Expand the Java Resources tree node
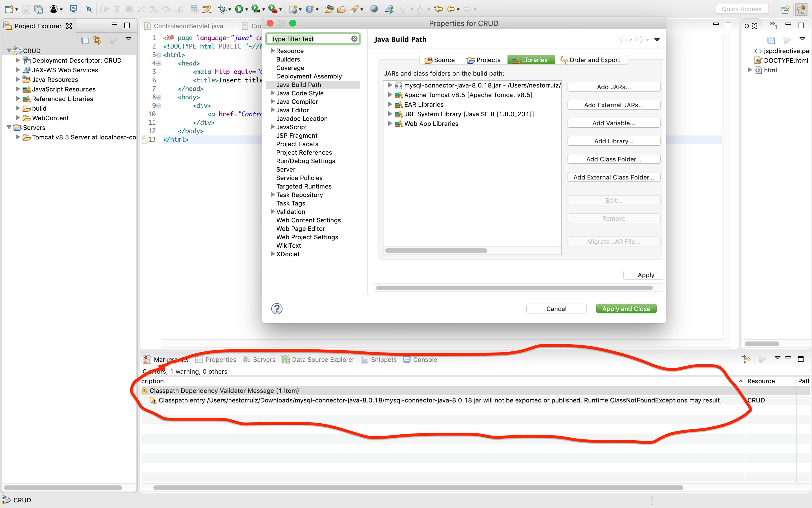This screenshot has width=812, height=508. pyautogui.click(x=18, y=79)
